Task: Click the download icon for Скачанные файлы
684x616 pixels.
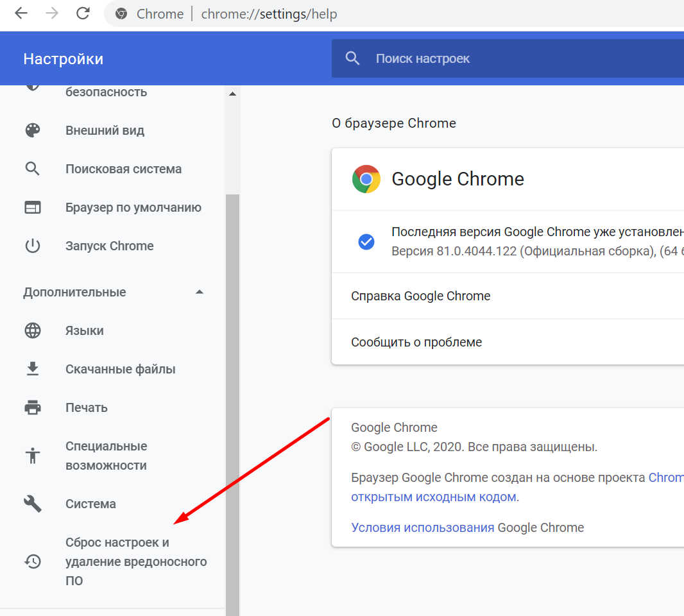Action: pyautogui.click(x=33, y=370)
